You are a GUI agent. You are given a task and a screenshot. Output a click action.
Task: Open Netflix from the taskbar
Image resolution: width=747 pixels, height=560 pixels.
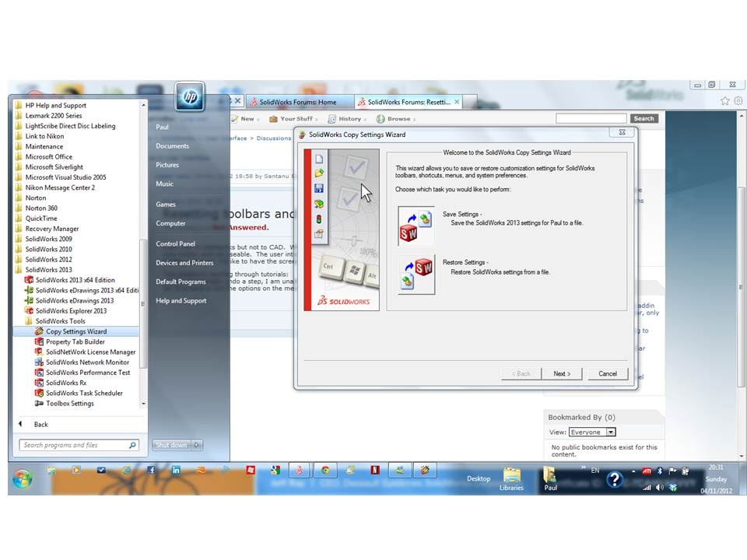coord(375,471)
